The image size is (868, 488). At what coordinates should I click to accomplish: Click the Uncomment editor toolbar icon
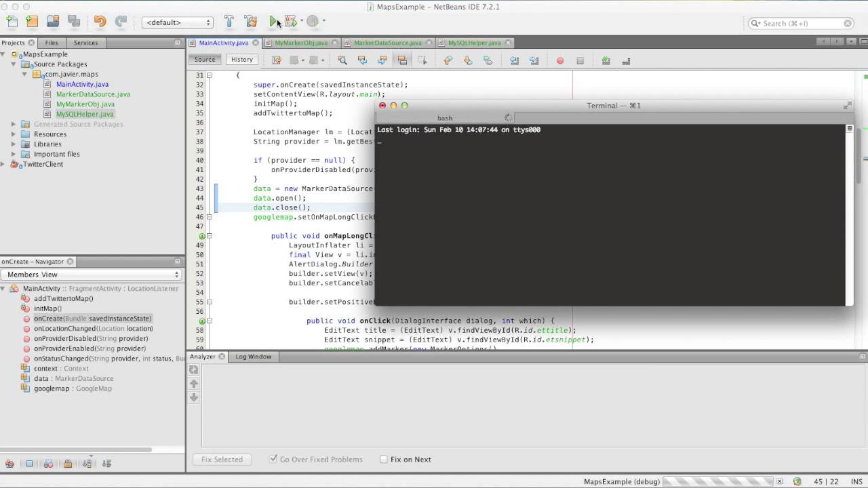626,60
